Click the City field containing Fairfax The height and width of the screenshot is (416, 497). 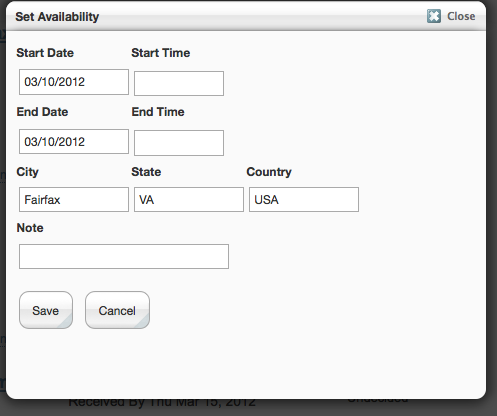[x=74, y=199]
